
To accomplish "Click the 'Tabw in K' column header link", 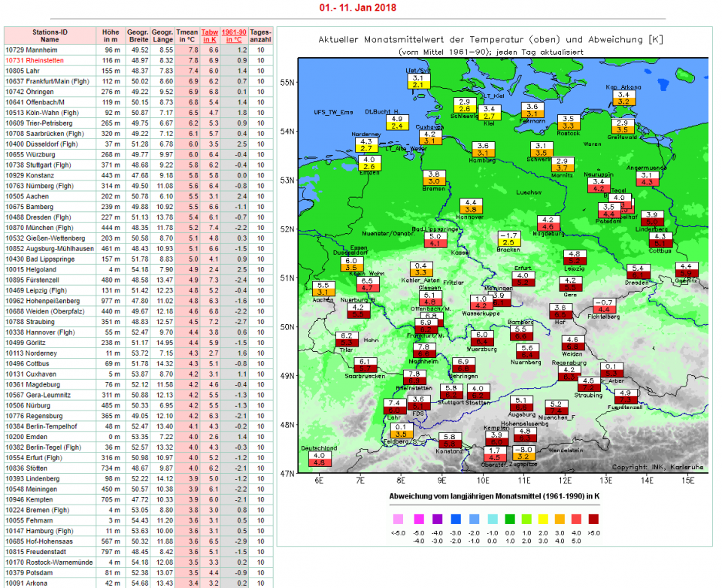I will 210,37.
